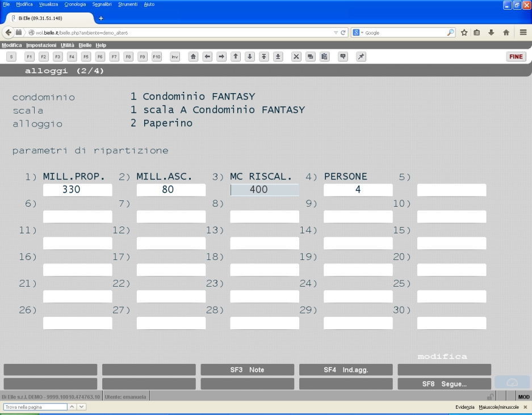Click the MILL.PROP. field containing 330
The image size is (532, 415).
[78, 190]
